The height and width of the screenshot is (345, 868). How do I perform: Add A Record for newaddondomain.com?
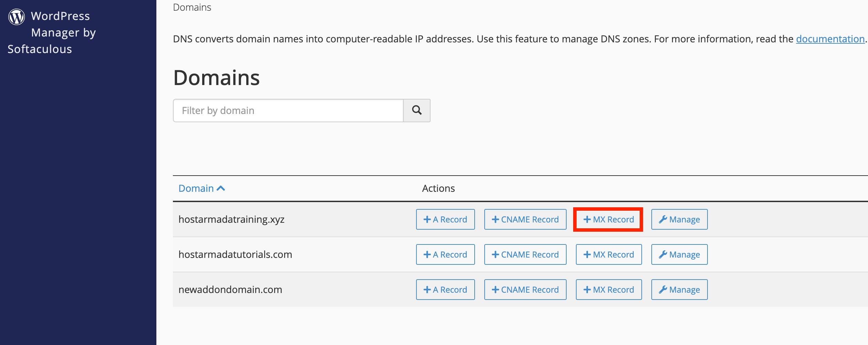[x=445, y=290]
